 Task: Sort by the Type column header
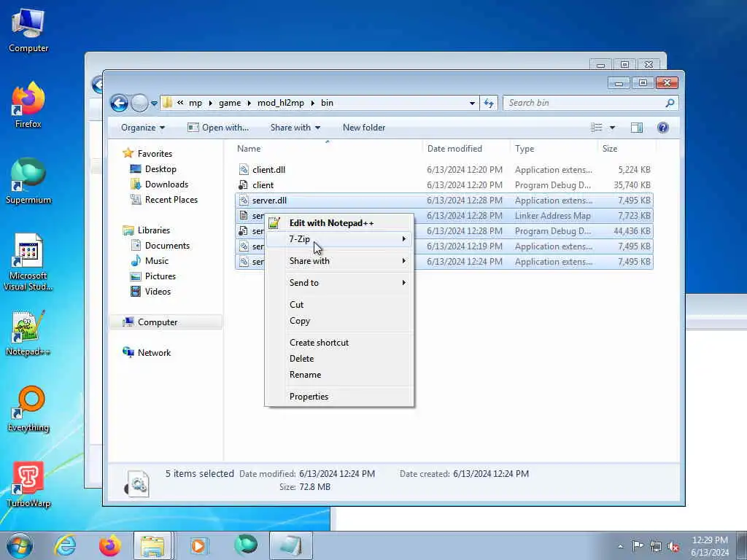pos(553,149)
